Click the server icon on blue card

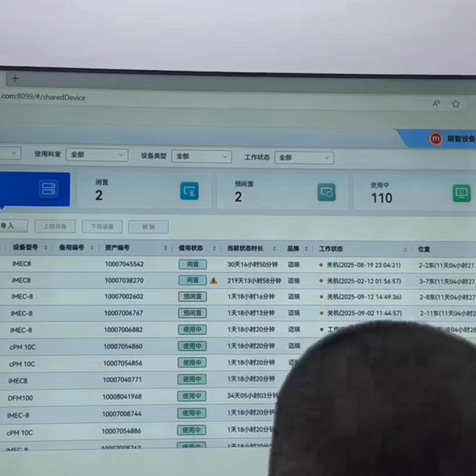pos(49,189)
